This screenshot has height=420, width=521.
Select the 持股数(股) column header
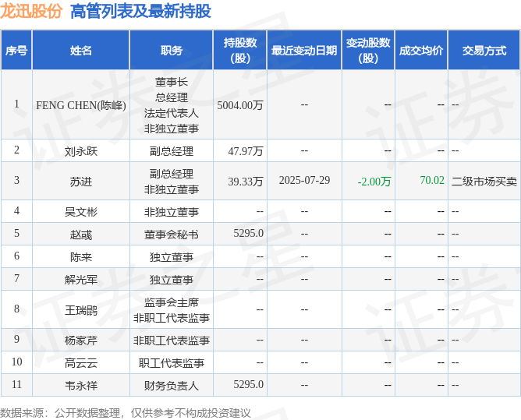[240, 51]
